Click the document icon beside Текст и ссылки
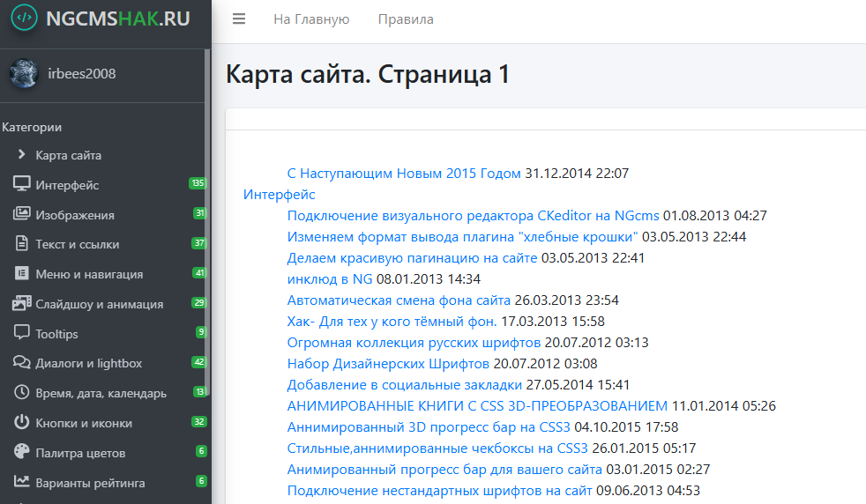The width and height of the screenshot is (866, 504). pos(21,243)
